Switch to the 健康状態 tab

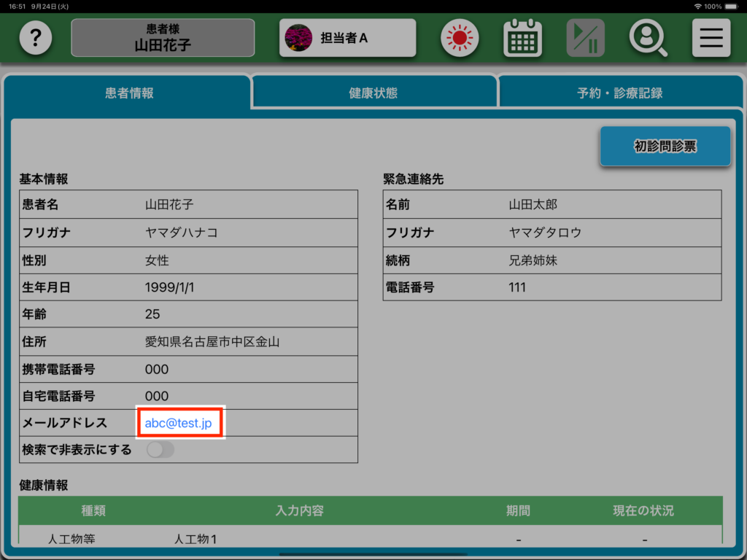(x=373, y=93)
